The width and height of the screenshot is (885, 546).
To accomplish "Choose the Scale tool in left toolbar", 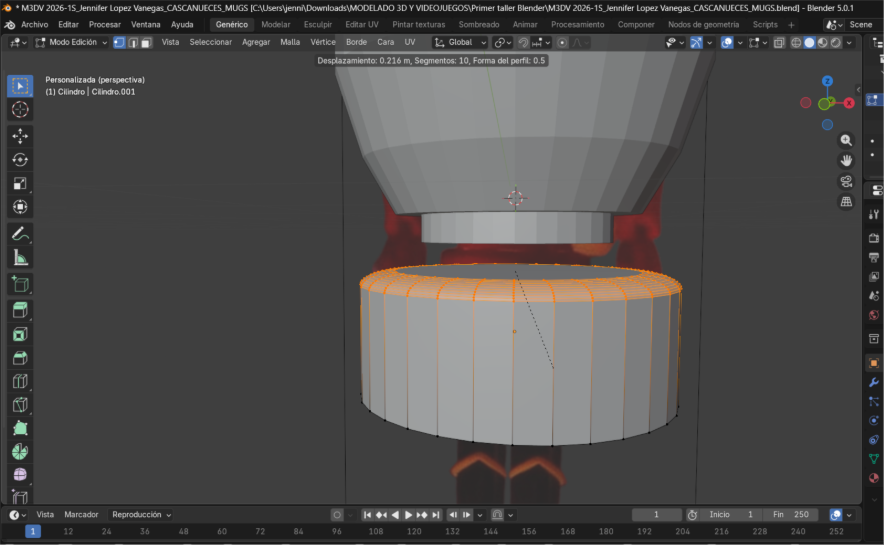I will [x=20, y=183].
